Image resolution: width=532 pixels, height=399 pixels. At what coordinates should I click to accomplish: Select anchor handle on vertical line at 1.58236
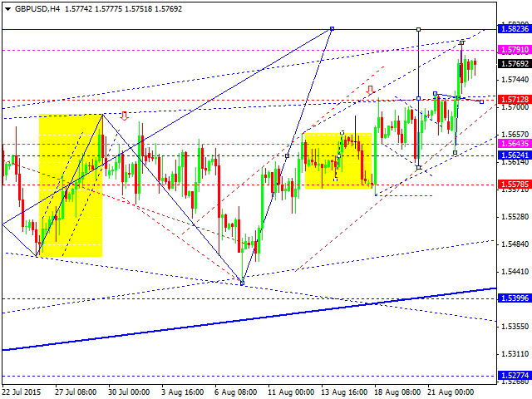click(x=418, y=30)
